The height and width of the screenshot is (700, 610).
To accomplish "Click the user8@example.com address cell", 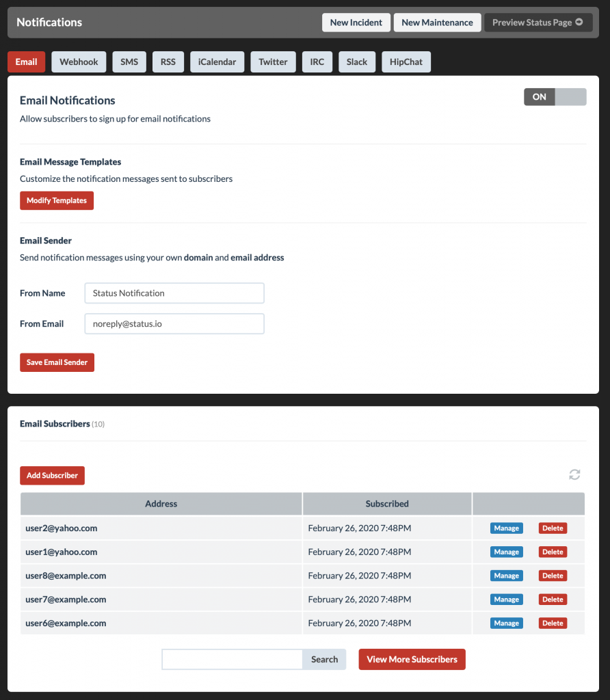I will [161, 576].
